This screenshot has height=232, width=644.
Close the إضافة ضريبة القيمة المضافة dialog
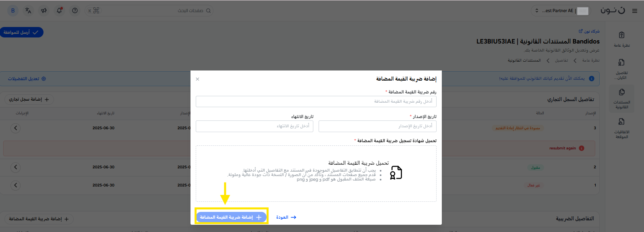tap(197, 79)
